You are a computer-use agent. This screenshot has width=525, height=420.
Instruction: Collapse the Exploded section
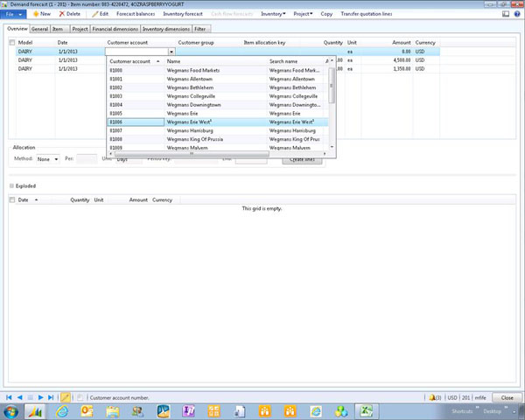[11, 185]
